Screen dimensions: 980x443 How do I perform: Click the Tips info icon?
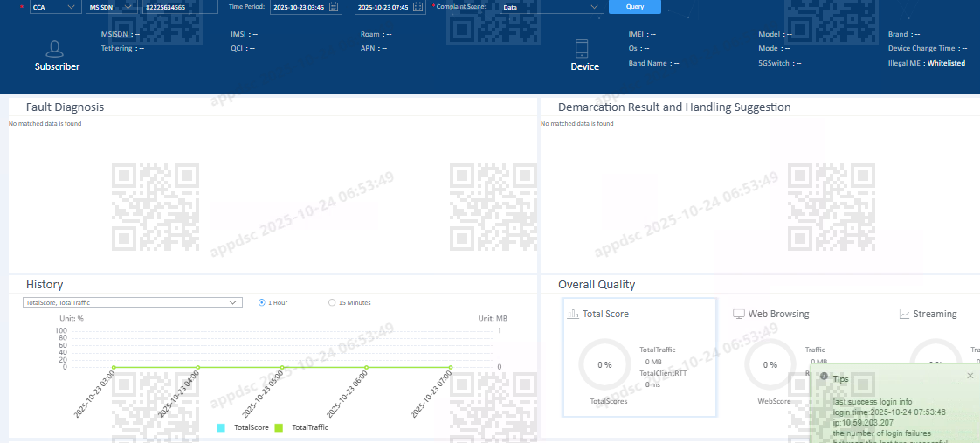point(824,376)
